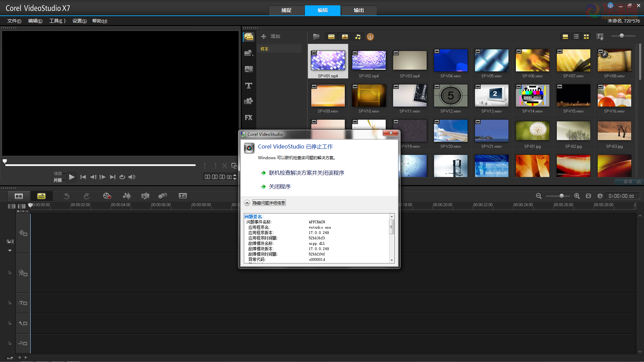The image size is (644, 362).
Task: Click the Redo arrow in timeline toolbar
Action: (87, 196)
